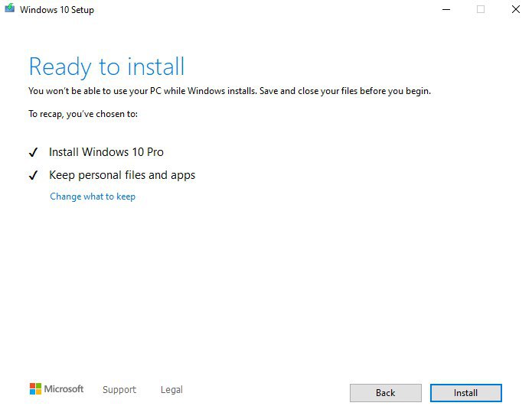Click the 'Ready to install' heading
The image size is (532, 419).
click(106, 67)
